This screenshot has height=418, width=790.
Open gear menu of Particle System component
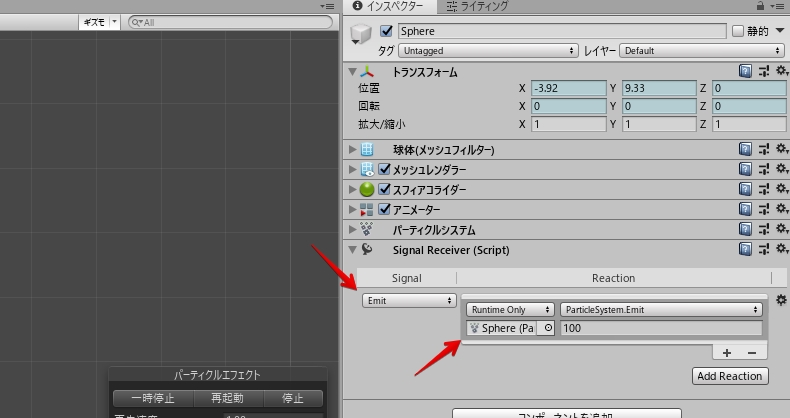781,229
